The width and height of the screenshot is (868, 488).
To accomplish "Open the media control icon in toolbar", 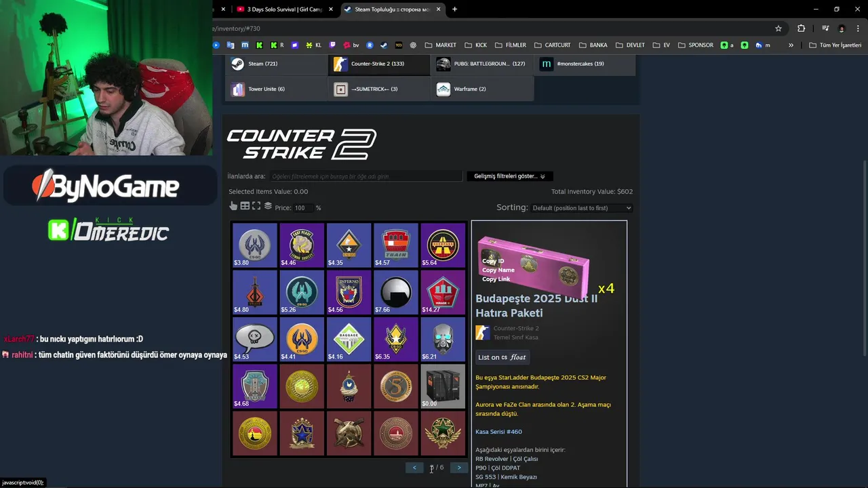I will pos(825,28).
